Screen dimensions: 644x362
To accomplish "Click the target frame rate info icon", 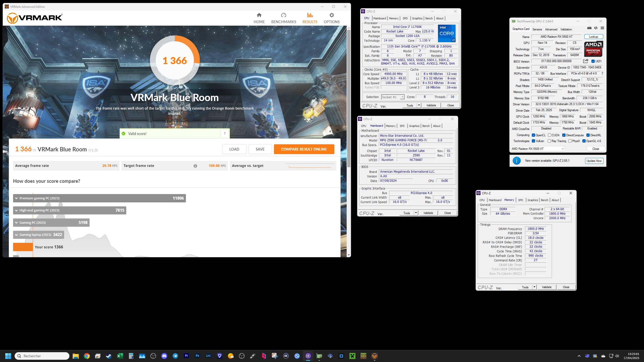I will coord(195,166).
